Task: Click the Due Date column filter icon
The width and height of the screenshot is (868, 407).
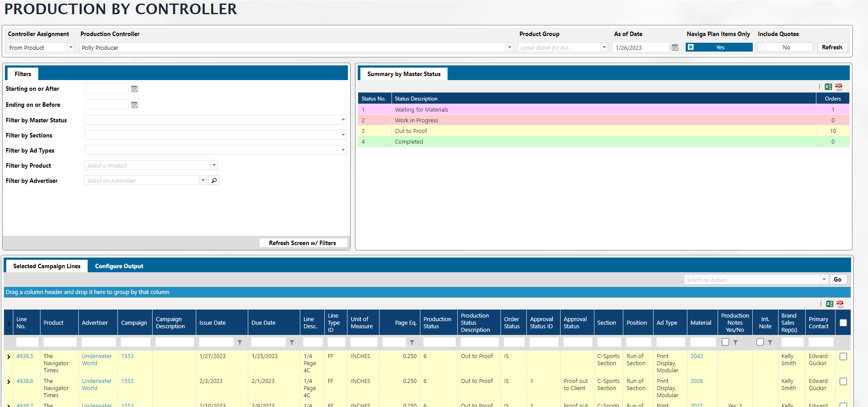Action: click(x=292, y=343)
